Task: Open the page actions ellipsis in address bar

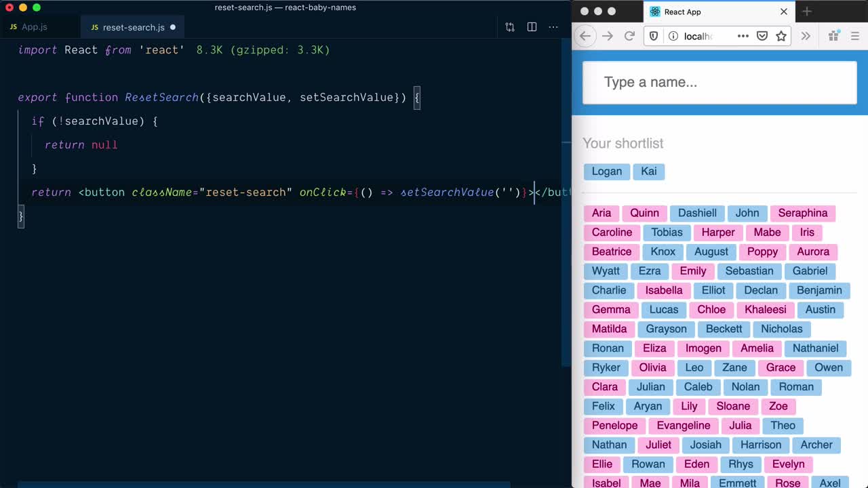Action: (743, 36)
